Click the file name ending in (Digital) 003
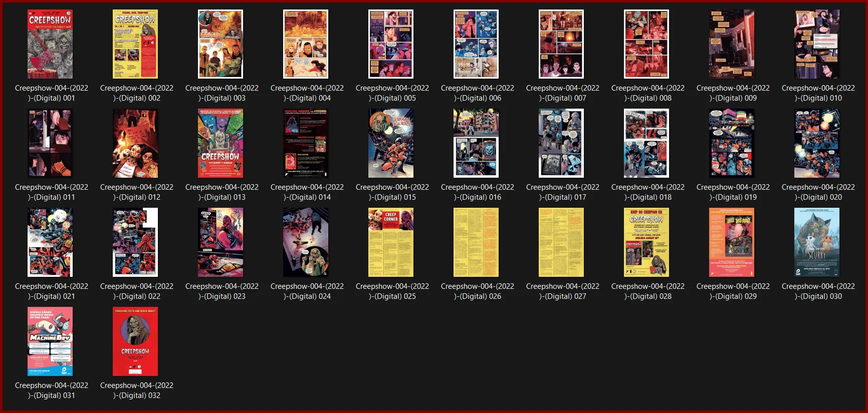The image size is (868, 413). tap(222, 93)
